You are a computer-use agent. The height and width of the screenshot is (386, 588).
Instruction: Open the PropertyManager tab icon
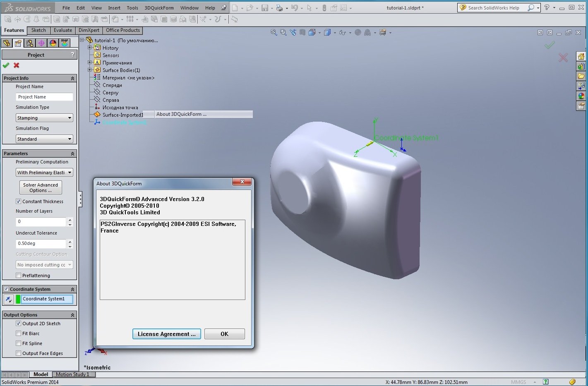click(x=18, y=43)
